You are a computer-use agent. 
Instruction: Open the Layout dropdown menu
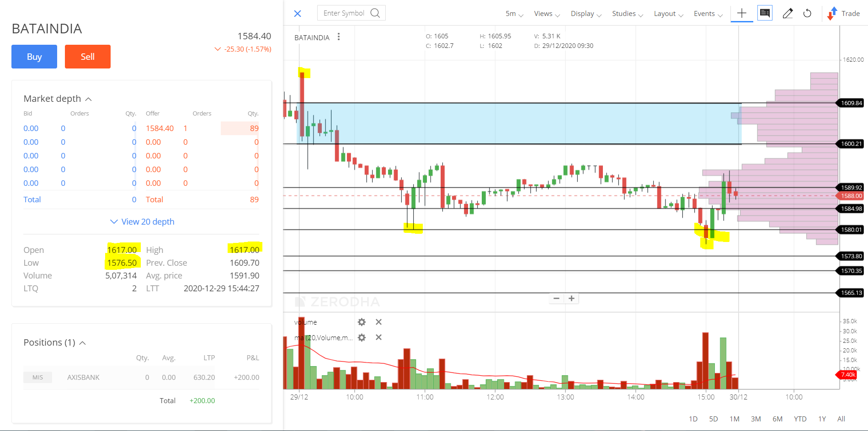[668, 14]
